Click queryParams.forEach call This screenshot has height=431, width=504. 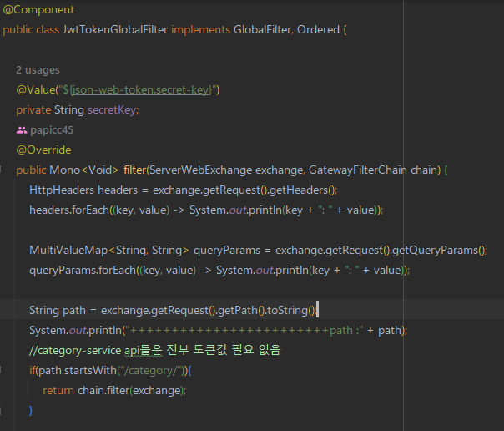[x=83, y=270]
